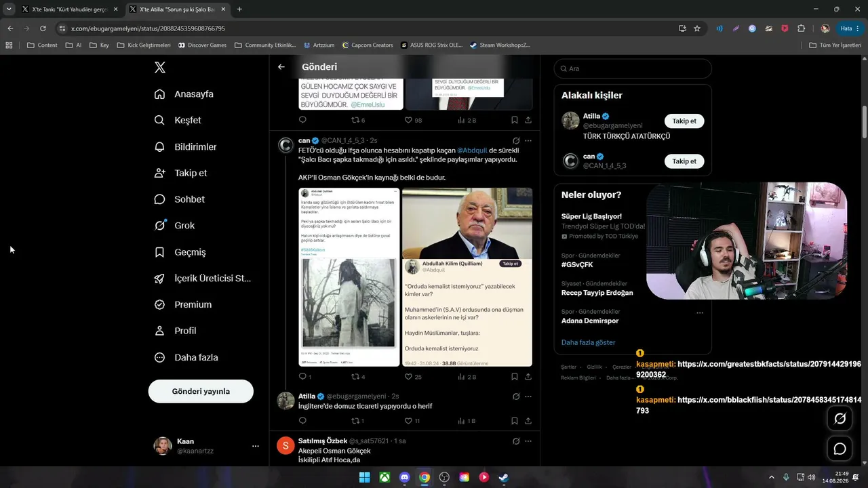
Task: Reload the page in Chrome
Action: pyautogui.click(x=43, y=28)
